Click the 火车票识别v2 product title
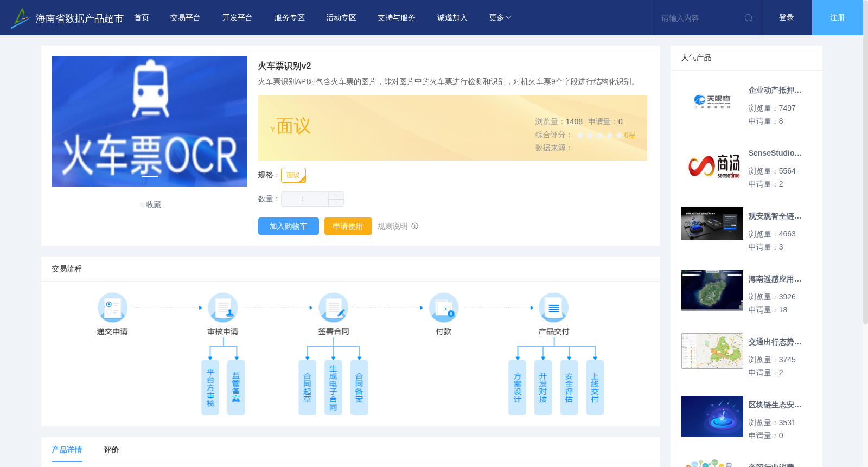 (284, 66)
